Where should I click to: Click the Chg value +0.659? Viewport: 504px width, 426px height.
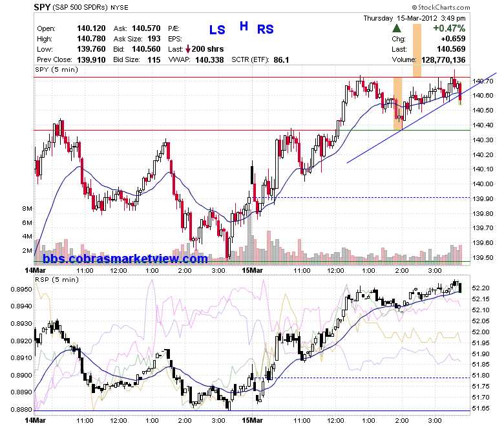(453, 39)
